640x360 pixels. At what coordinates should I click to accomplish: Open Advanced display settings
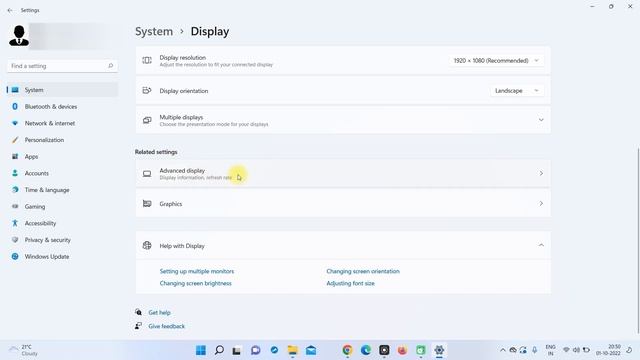(x=343, y=173)
